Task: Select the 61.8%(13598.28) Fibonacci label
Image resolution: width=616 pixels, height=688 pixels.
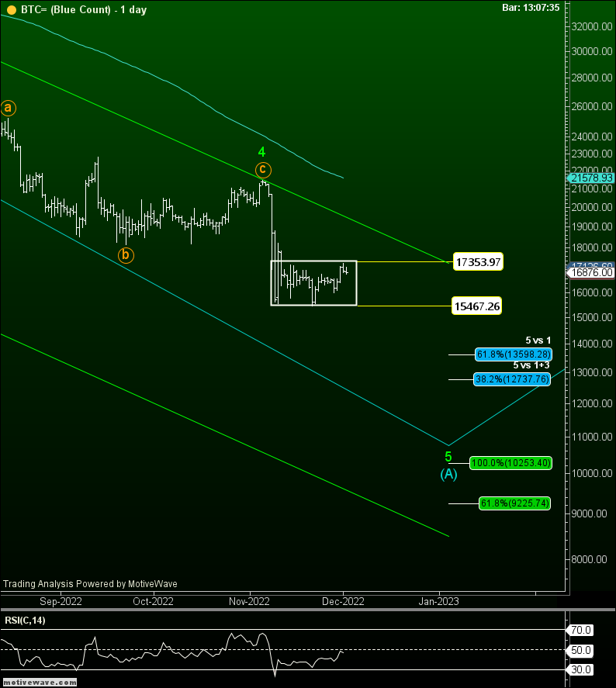Action: 514,354
